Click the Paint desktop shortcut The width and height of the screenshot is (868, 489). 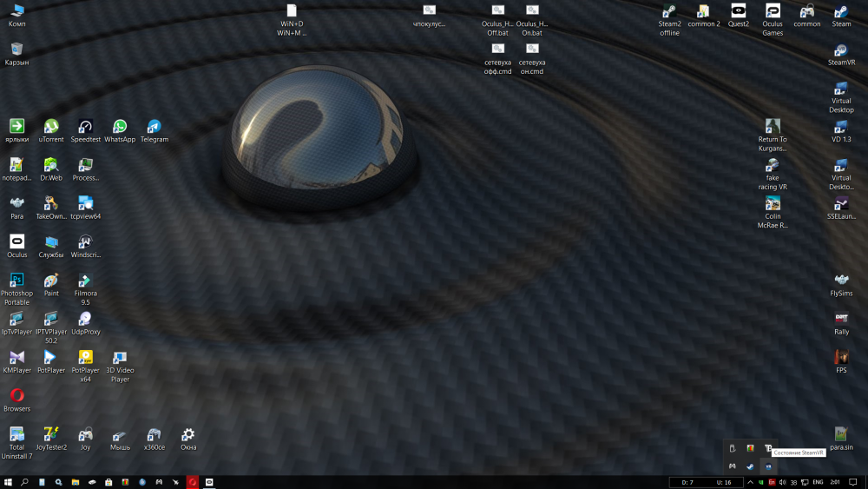(51, 285)
